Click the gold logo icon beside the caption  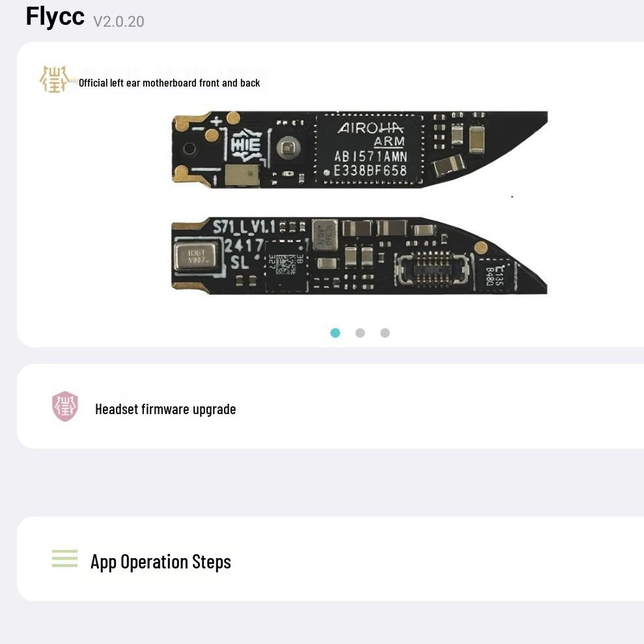pos(54,79)
